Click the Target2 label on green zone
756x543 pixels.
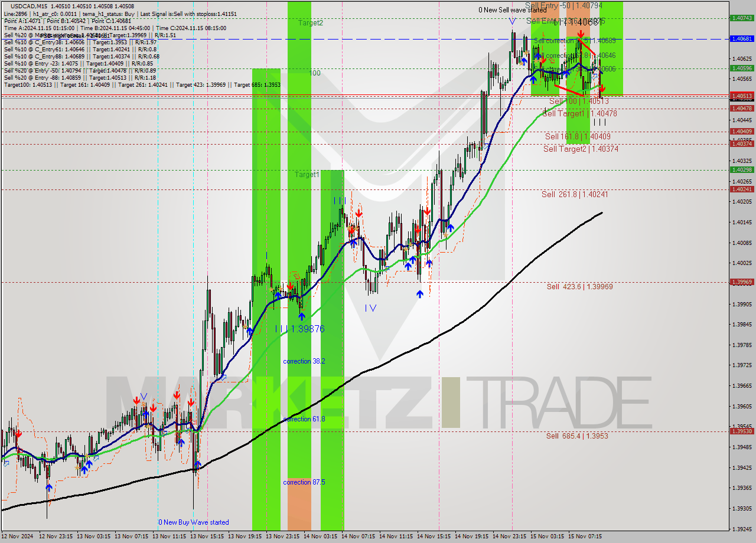311,22
